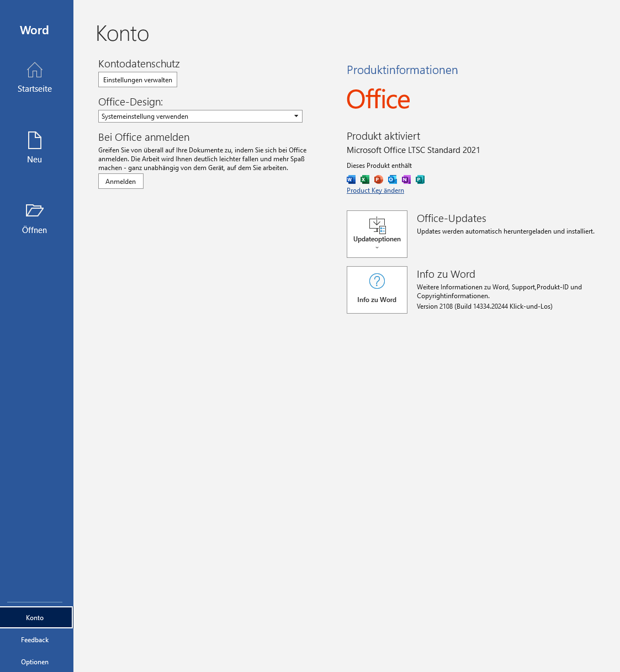Viewport: 620px width, 672px height.
Task: Open the Office-Design dropdown arrow
Action: pyautogui.click(x=296, y=116)
